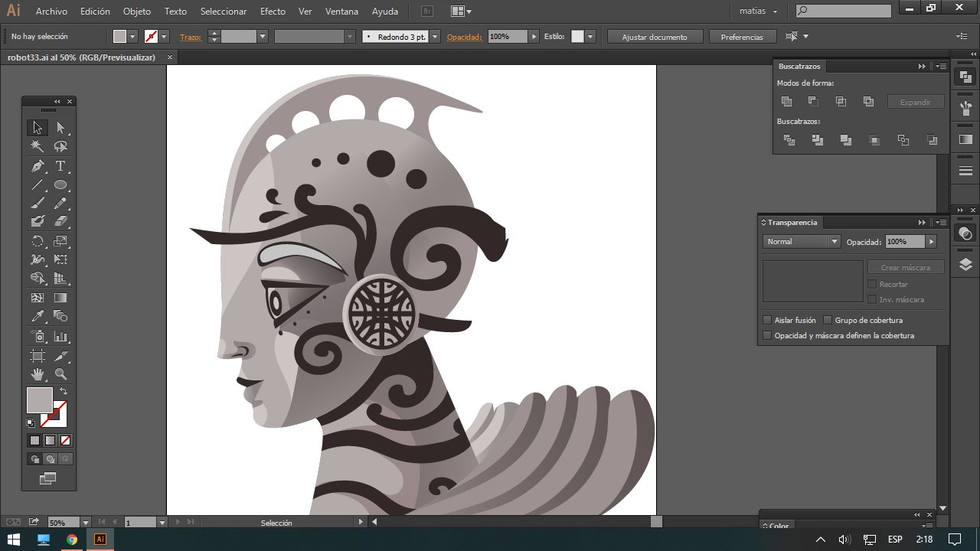Image resolution: width=980 pixels, height=551 pixels.
Task: Select the Pen tool
Action: click(37, 166)
